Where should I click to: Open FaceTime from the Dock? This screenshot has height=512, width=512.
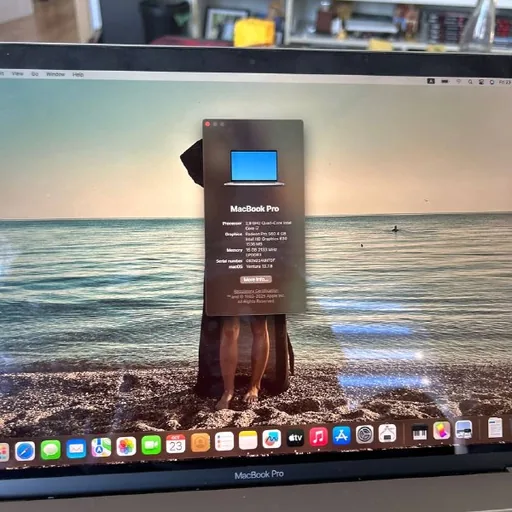pyautogui.click(x=151, y=444)
